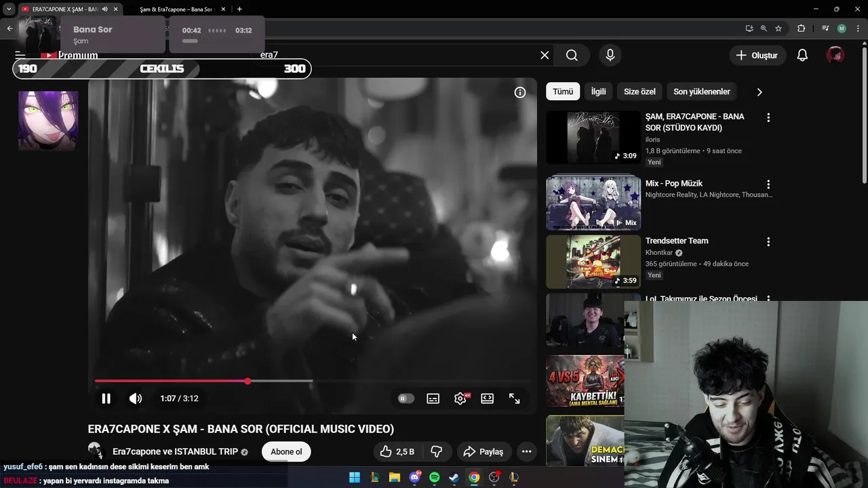The width and height of the screenshot is (868, 488).
Task: Click the Bana Sor song overlay title
Action: point(93,30)
